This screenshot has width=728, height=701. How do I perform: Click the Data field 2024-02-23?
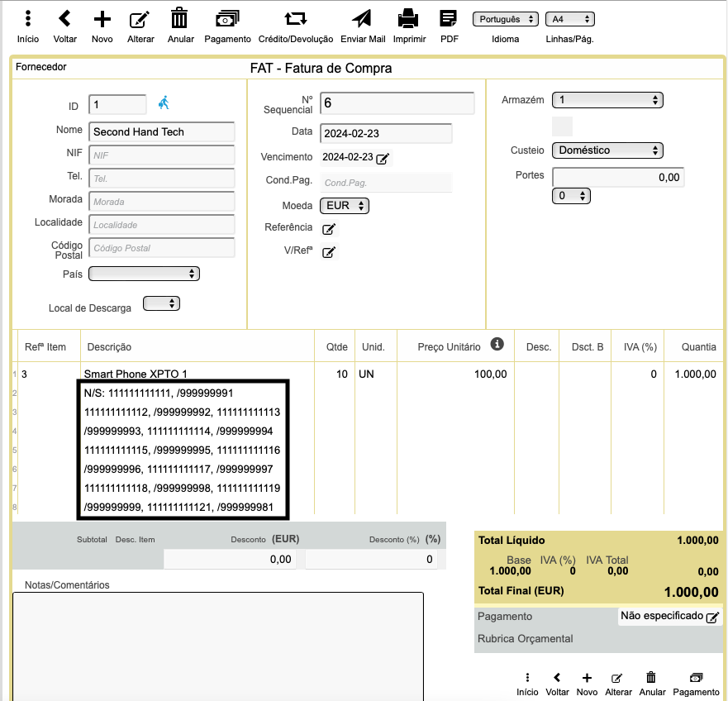[x=386, y=133]
